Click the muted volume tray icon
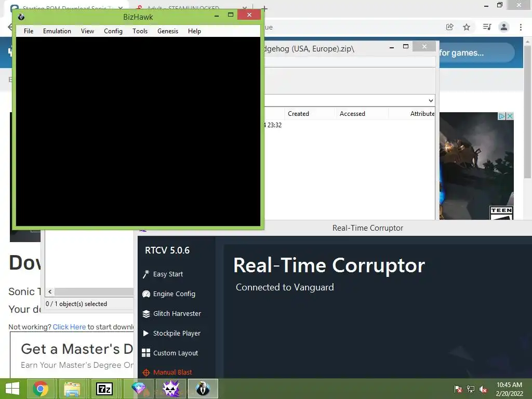Screen dimensions: 532x399 (483, 389)
